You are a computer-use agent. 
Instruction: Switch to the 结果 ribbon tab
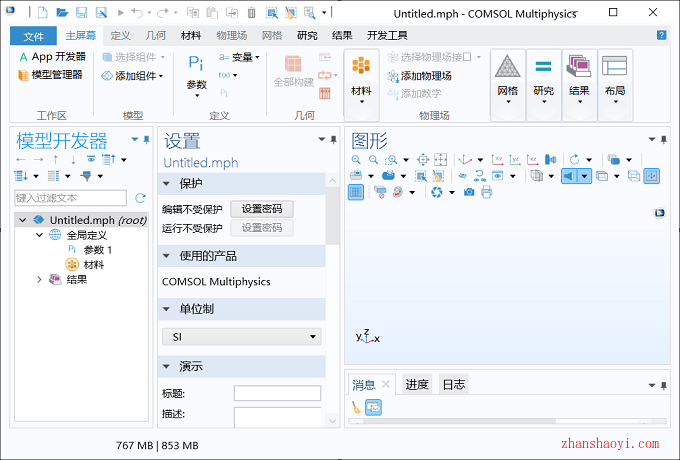click(x=342, y=36)
